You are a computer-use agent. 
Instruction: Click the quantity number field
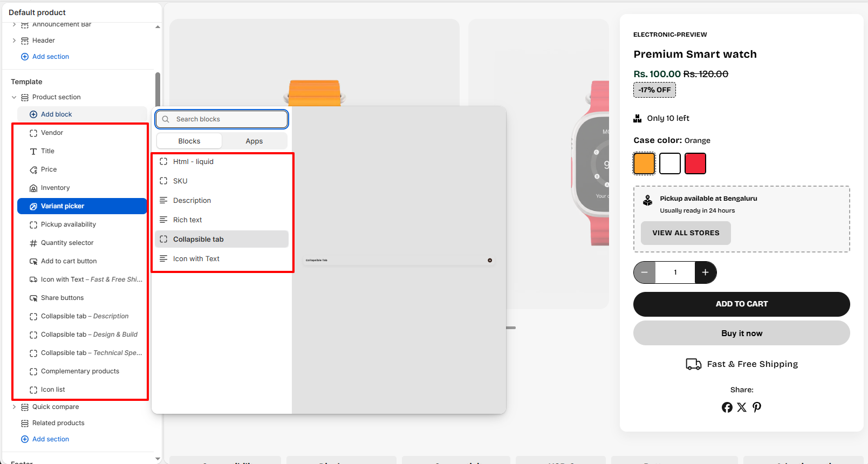click(675, 272)
